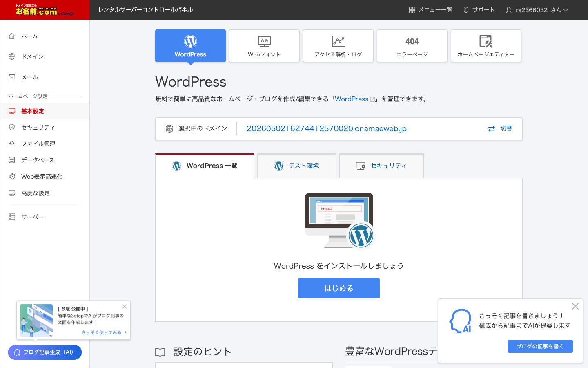Click the AI head icon in popup
The image size is (588, 368).
coord(460,321)
